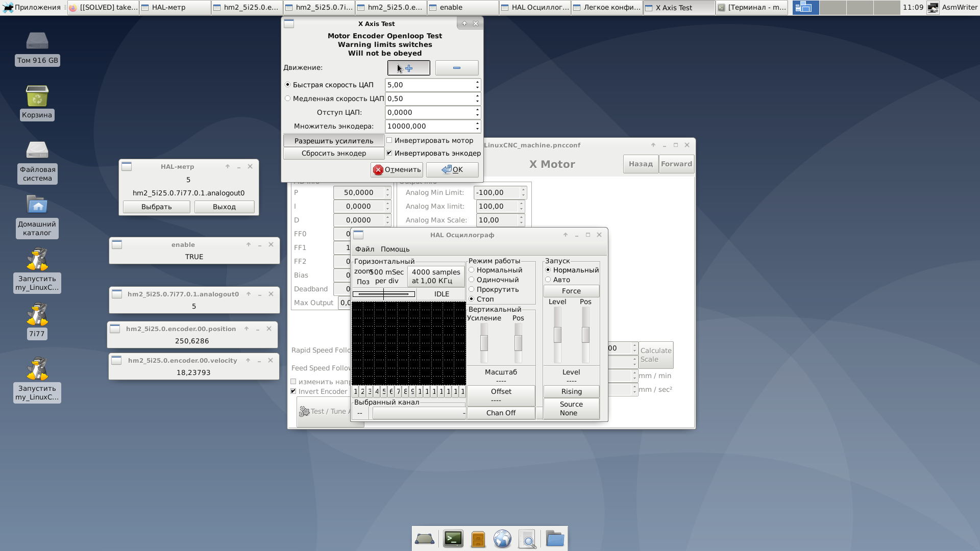
Task: Launch the web browser globe icon
Action: coord(502,539)
